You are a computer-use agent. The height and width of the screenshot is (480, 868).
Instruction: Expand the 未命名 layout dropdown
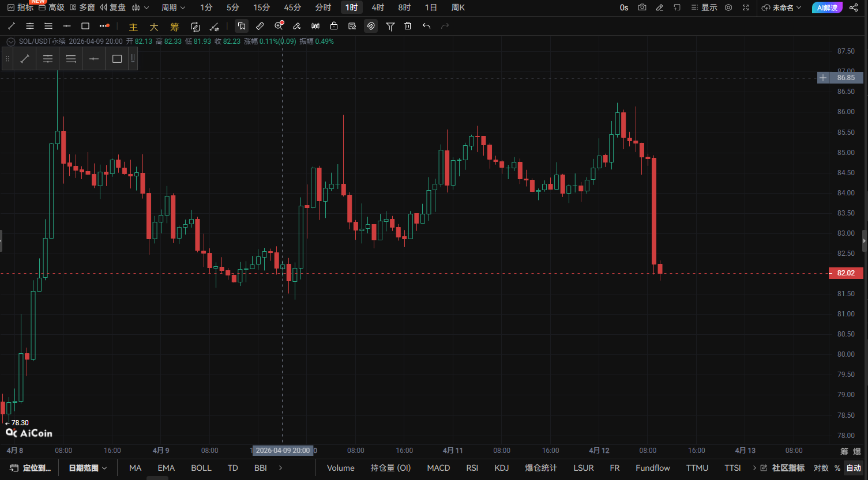781,7
